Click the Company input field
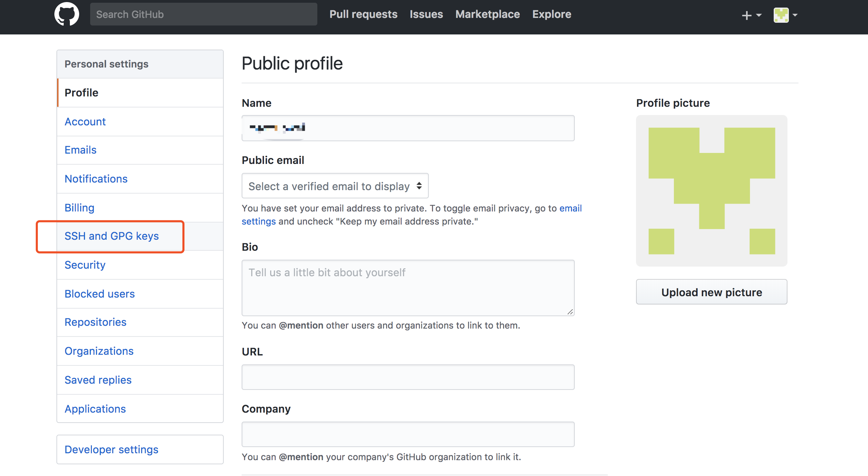The height and width of the screenshot is (476, 868). pyautogui.click(x=408, y=434)
